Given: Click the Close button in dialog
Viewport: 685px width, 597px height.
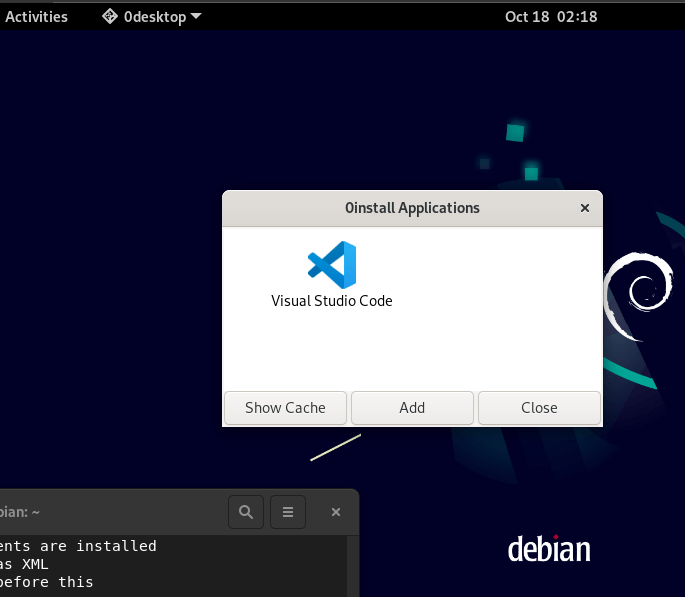Looking at the screenshot, I should pos(539,407).
